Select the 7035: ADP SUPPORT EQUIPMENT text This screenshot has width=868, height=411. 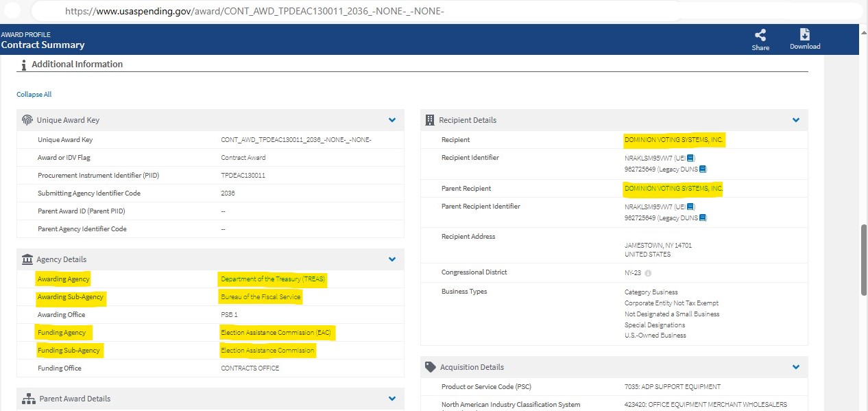[673, 387]
